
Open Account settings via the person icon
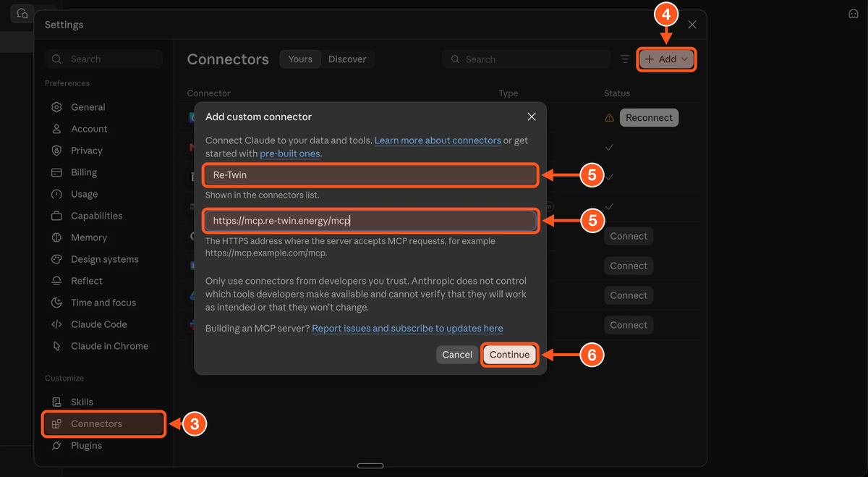pyautogui.click(x=56, y=129)
